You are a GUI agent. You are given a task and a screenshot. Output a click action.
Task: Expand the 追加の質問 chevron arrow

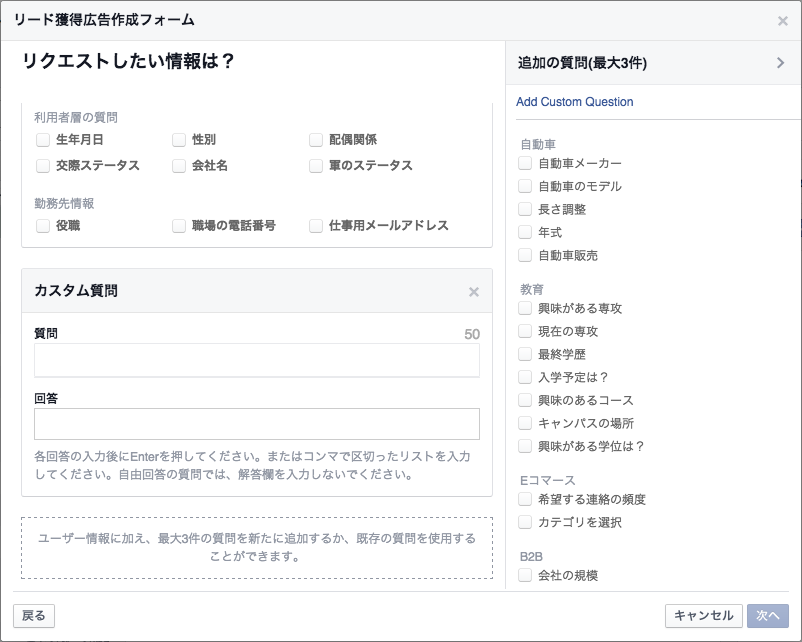[x=781, y=63]
